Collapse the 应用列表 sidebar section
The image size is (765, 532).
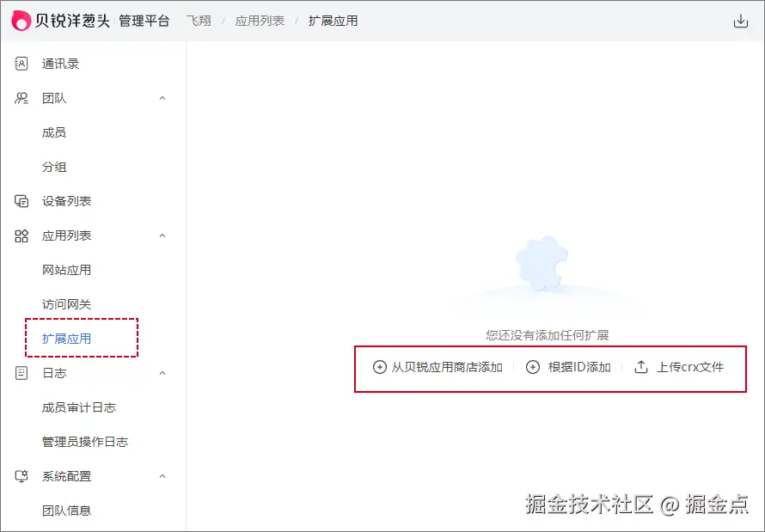click(162, 235)
